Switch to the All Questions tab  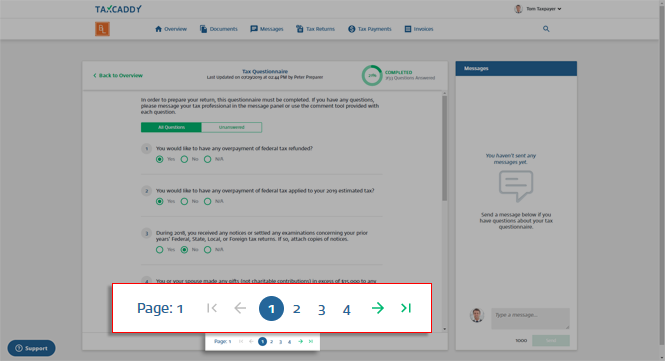tap(171, 127)
